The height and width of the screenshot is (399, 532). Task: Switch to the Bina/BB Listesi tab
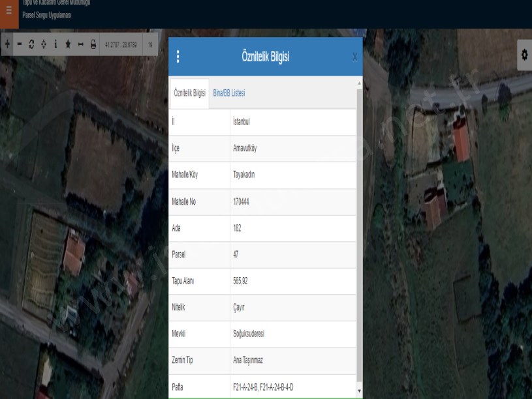(228, 93)
